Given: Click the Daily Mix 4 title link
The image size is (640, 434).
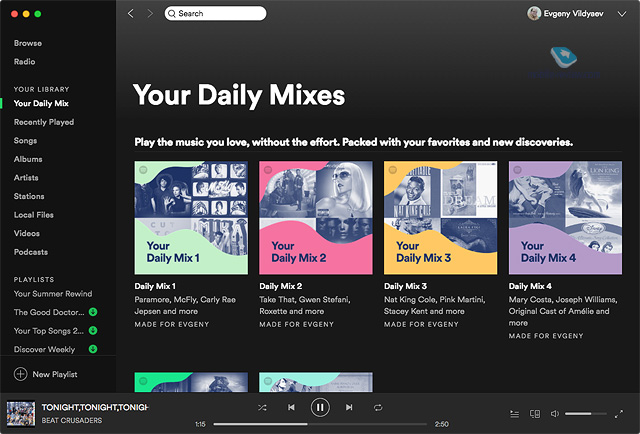Looking at the screenshot, I should tap(530, 286).
